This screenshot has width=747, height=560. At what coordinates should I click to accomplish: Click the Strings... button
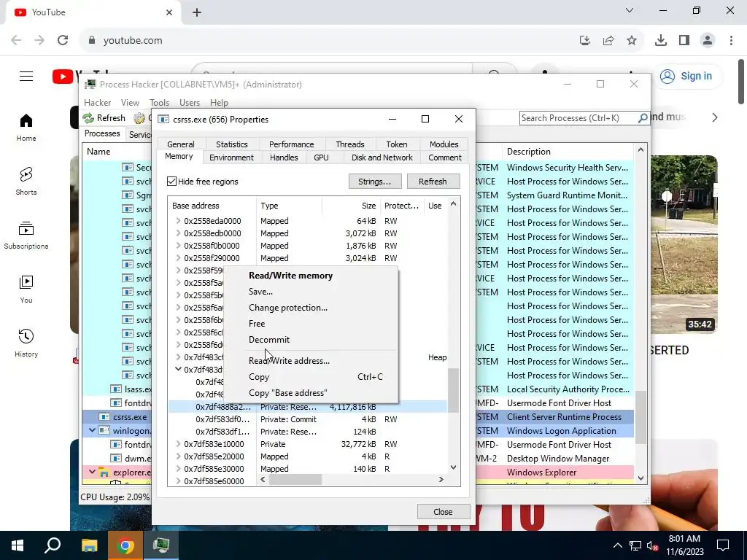click(374, 182)
